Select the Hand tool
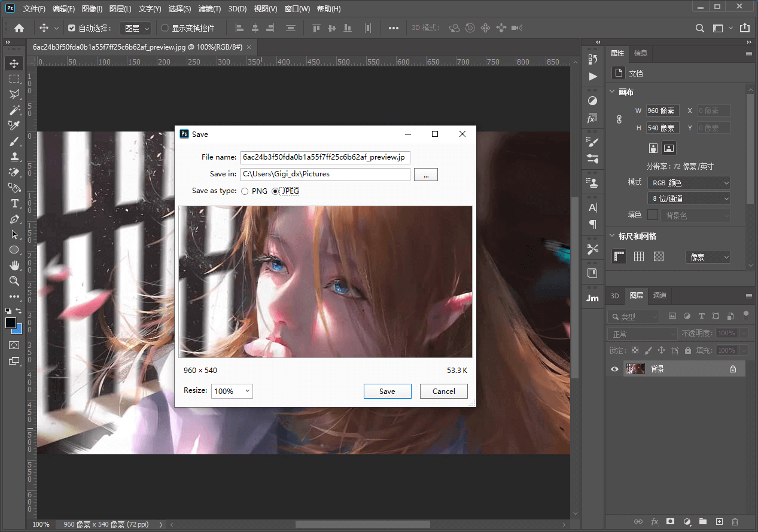 click(x=14, y=265)
